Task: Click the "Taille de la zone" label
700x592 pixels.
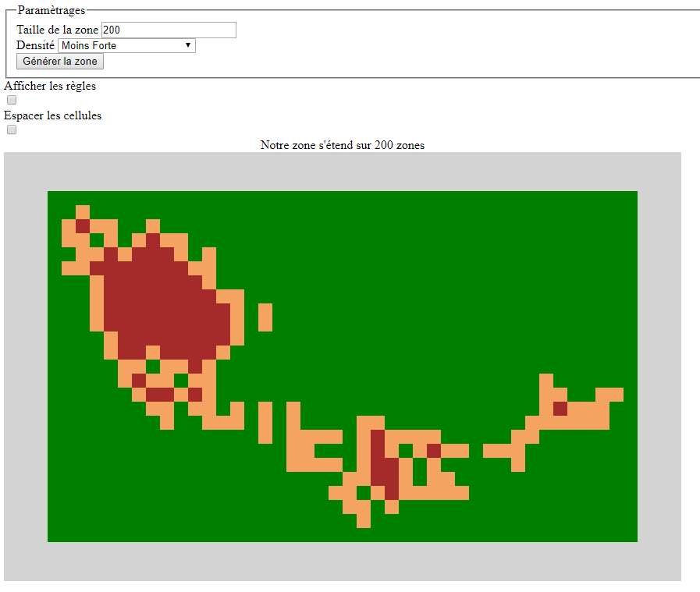Action: (57, 30)
